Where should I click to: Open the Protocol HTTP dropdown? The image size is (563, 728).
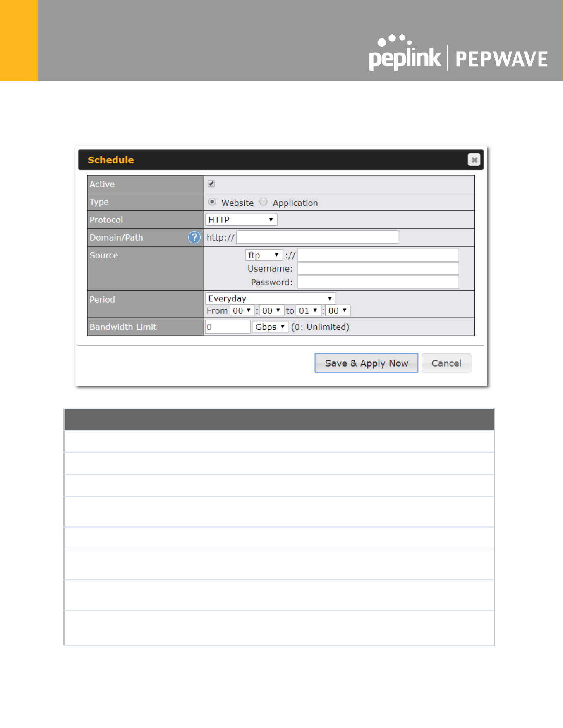point(241,220)
